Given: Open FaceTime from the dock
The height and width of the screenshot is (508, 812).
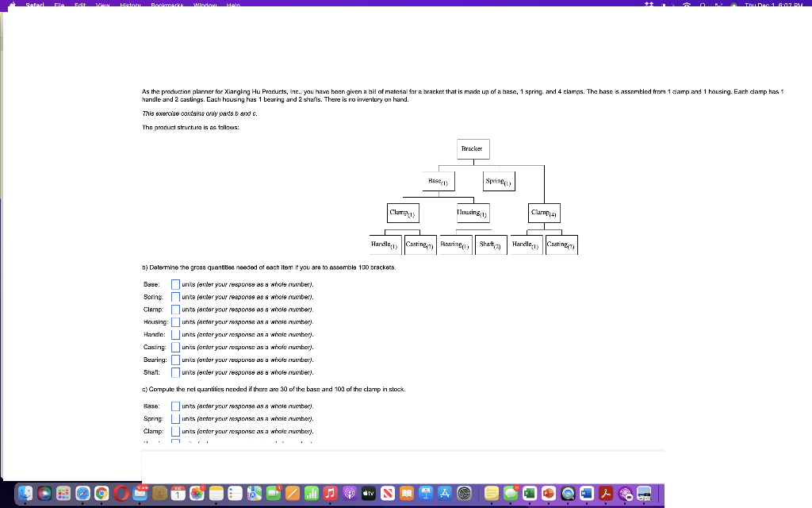Looking at the screenshot, I should click(x=274, y=494).
